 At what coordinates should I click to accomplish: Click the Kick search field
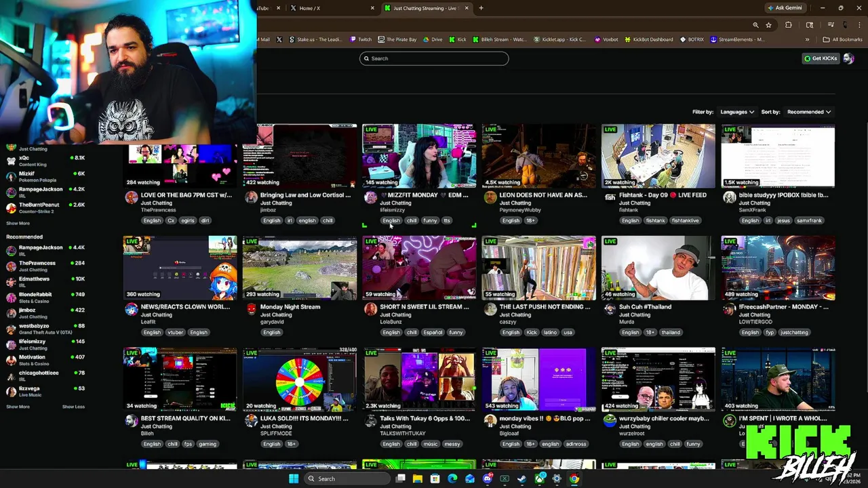[434, 58]
